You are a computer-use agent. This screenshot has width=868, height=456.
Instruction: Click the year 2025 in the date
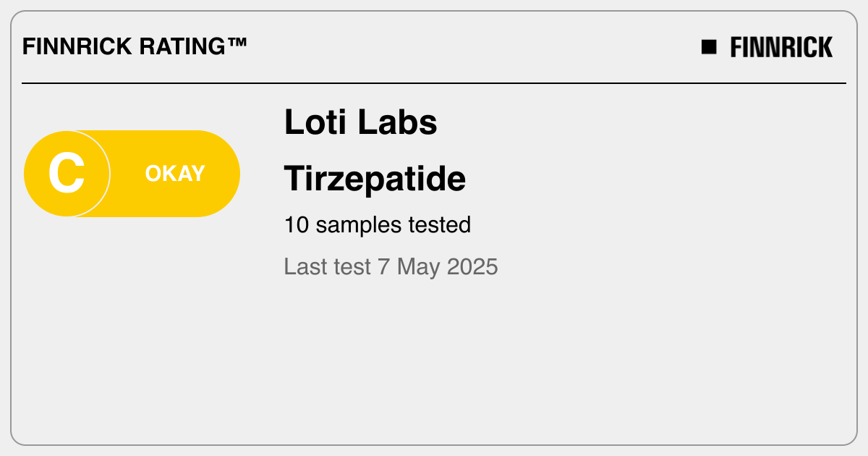point(472,266)
